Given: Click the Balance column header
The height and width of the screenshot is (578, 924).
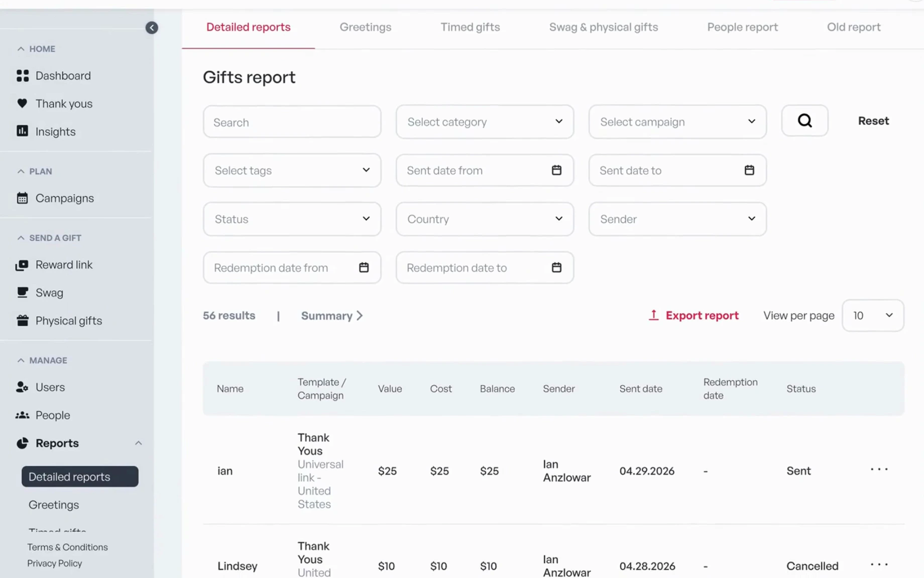Looking at the screenshot, I should point(497,389).
